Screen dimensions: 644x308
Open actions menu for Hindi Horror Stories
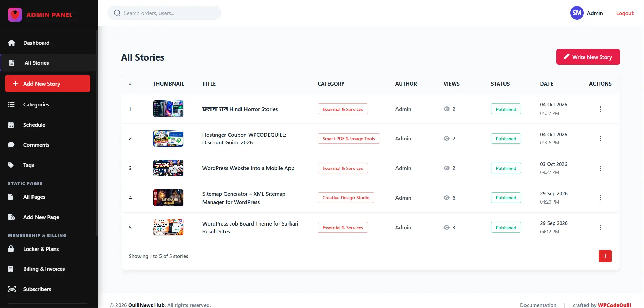pos(600,109)
